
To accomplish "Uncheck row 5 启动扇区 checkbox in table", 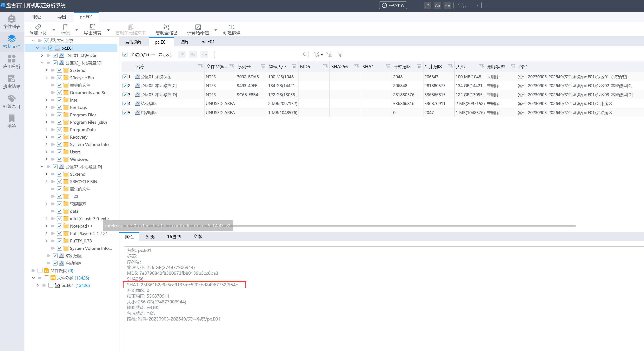I will click(x=125, y=113).
